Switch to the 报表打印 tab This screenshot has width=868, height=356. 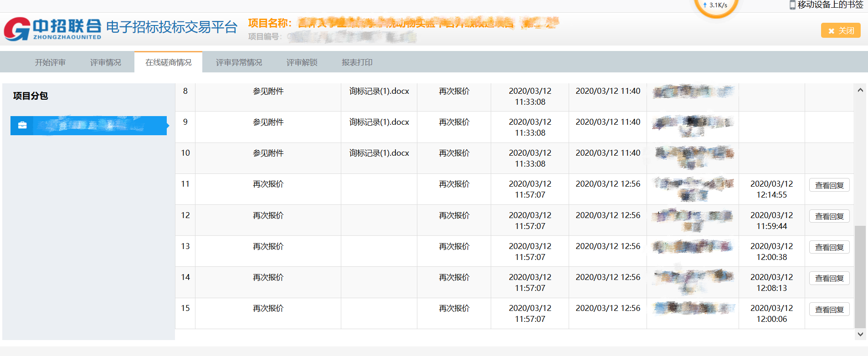(x=357, y=62)
